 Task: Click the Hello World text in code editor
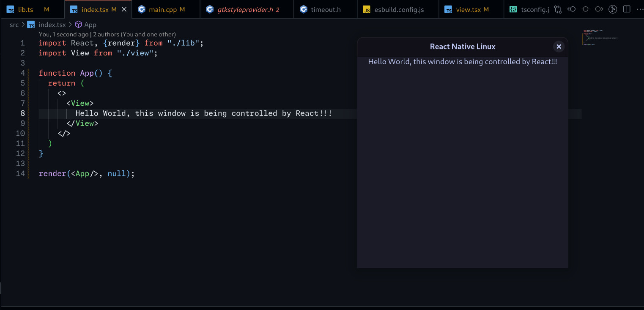click(x=204, y=113)
